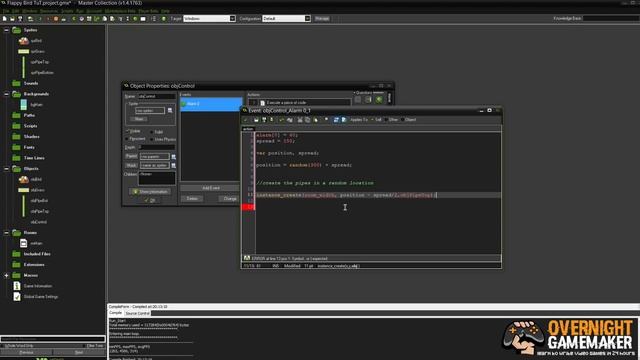This screenshot has width=640, height=360.
Task: Click the open project toolbar icon
Action: click(x=12, y=19)
